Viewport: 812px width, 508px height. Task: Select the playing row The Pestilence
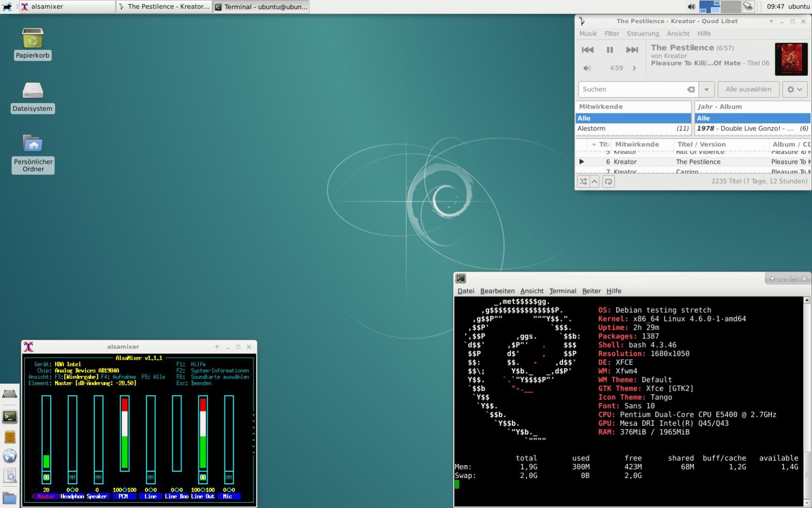coord(693,162)
